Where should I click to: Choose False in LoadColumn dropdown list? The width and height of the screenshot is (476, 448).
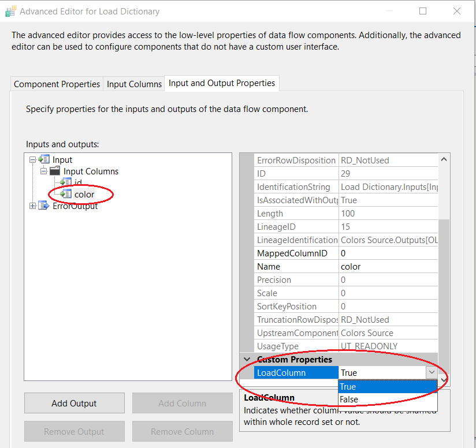(x=349, y=400)
